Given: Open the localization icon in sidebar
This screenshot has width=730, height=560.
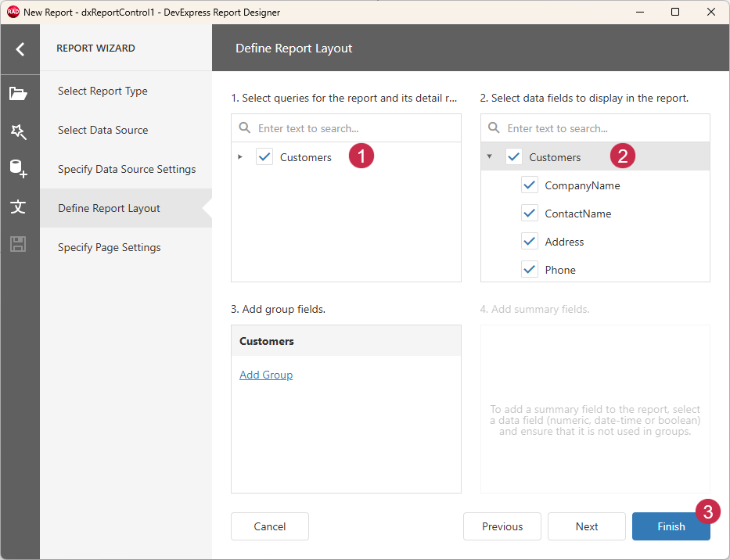Looking at the screenshot, I should [18, 206].
